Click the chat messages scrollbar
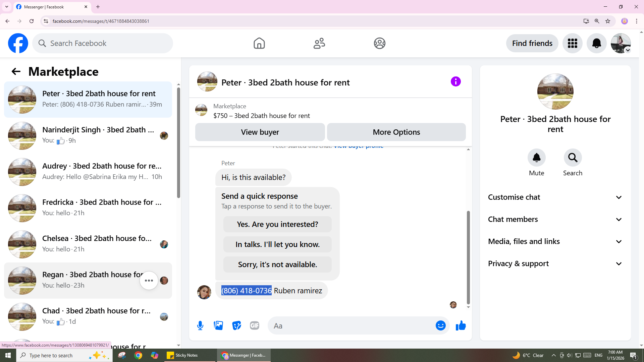Viewport: 644px width, 362px height. click(468, 257)
